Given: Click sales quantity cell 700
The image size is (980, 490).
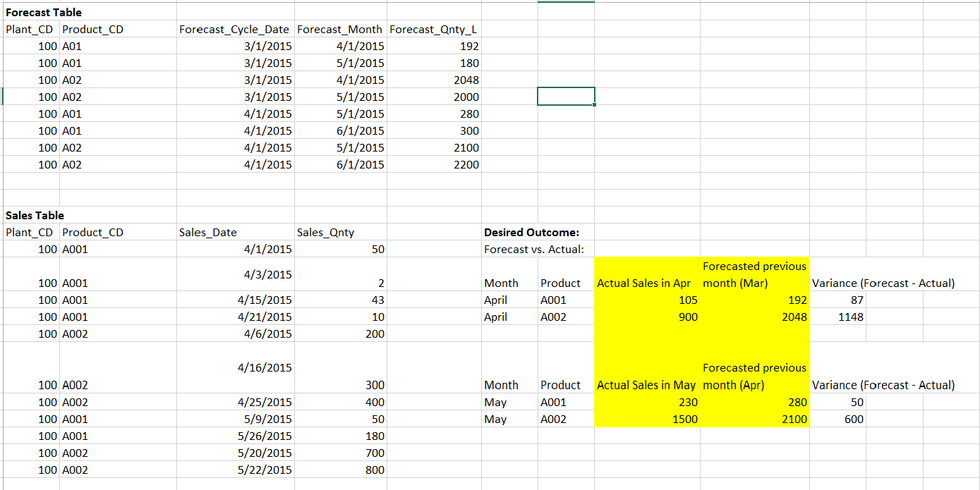Looking at the screenshot, I should tap(340, 453).
